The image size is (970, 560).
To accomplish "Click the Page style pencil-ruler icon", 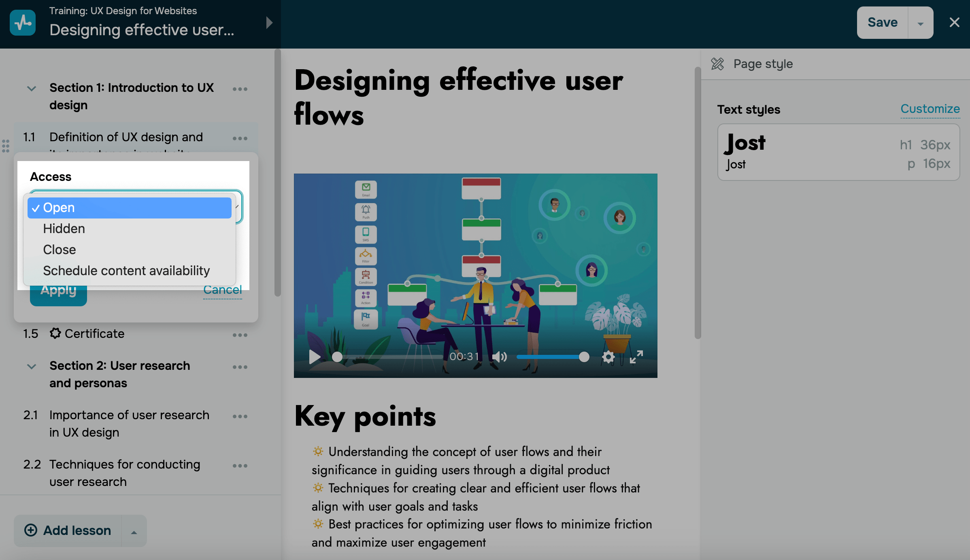I will (x=717, y=64).
